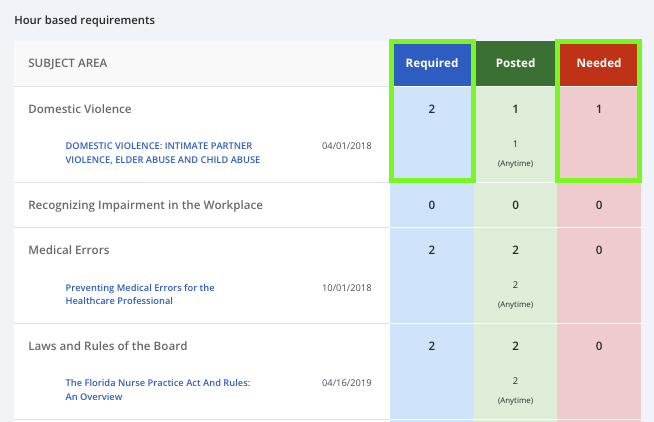Click the Required column header
The height and width of the screenshot is (422, 654).
431,63
